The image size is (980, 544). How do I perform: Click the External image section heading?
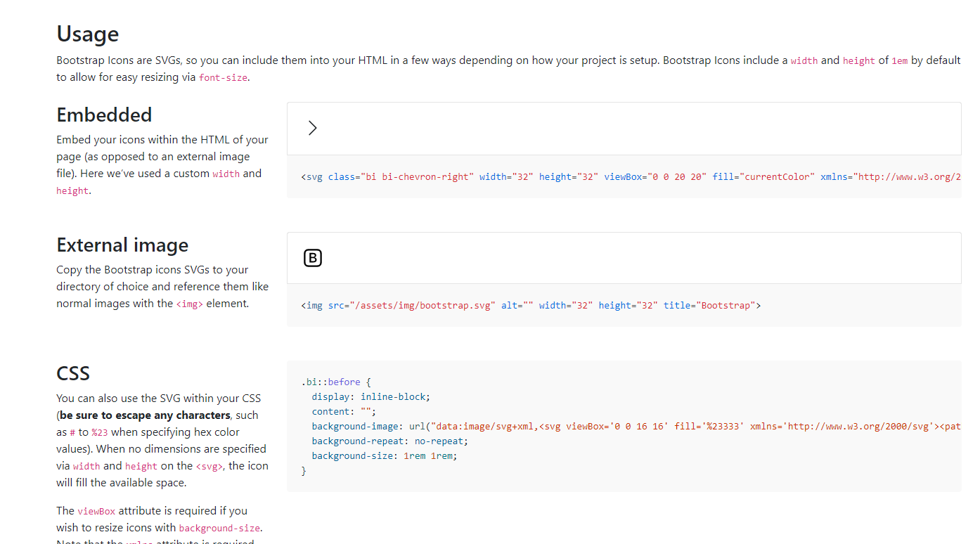click(x=122, y=245)
